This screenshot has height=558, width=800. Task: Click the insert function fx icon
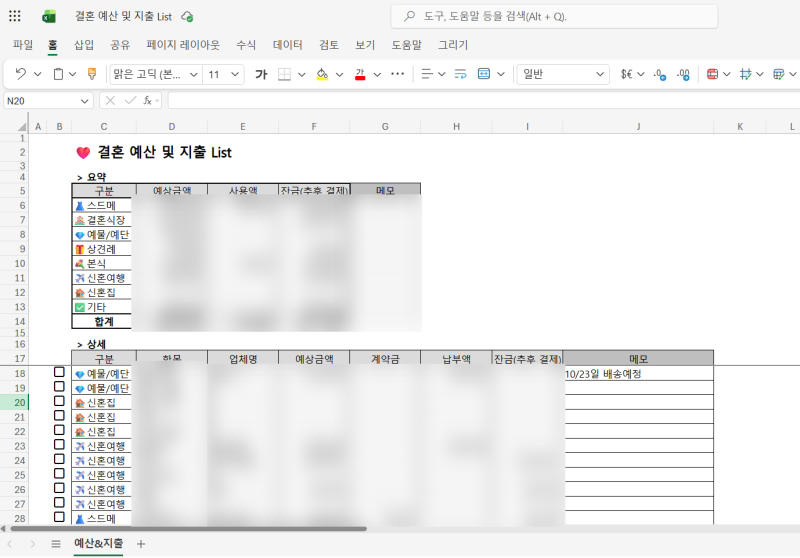147,100
